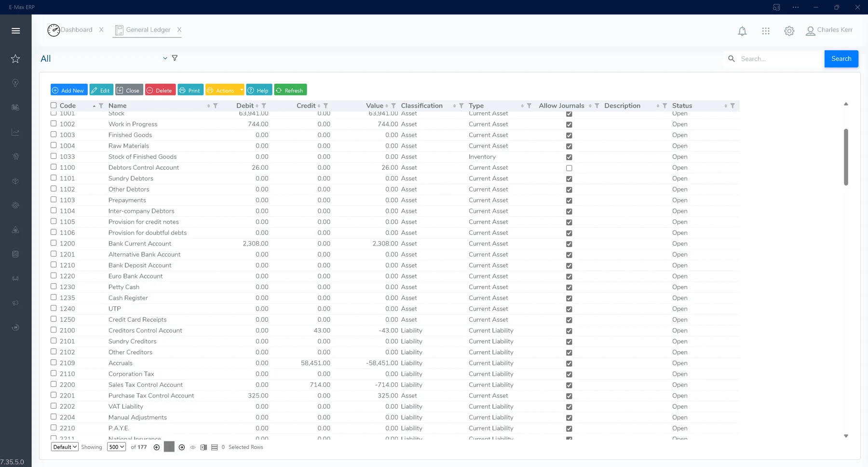Go to previous page arrow in footer
This screenshot has height=467, width=868.
click(x=157, y=447)
